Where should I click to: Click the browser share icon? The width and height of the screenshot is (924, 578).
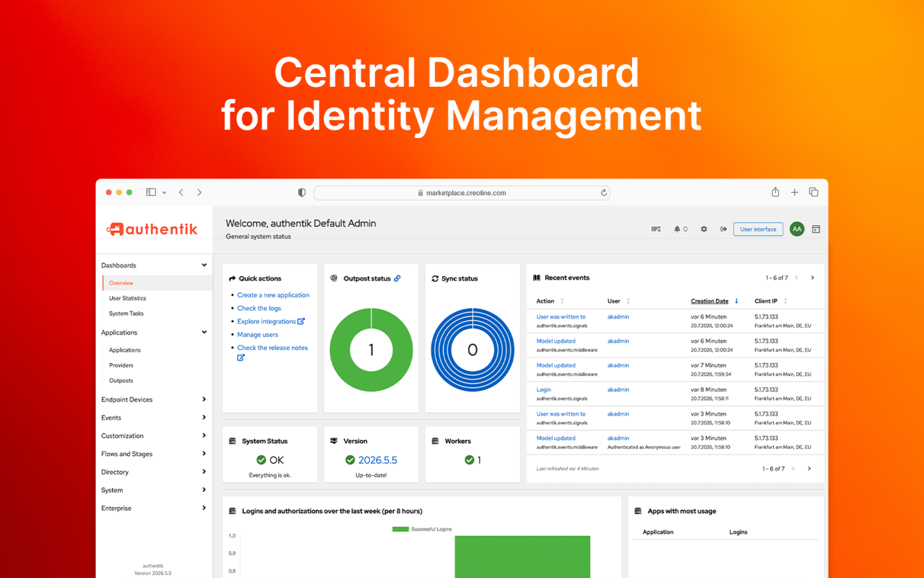point(775,192)
